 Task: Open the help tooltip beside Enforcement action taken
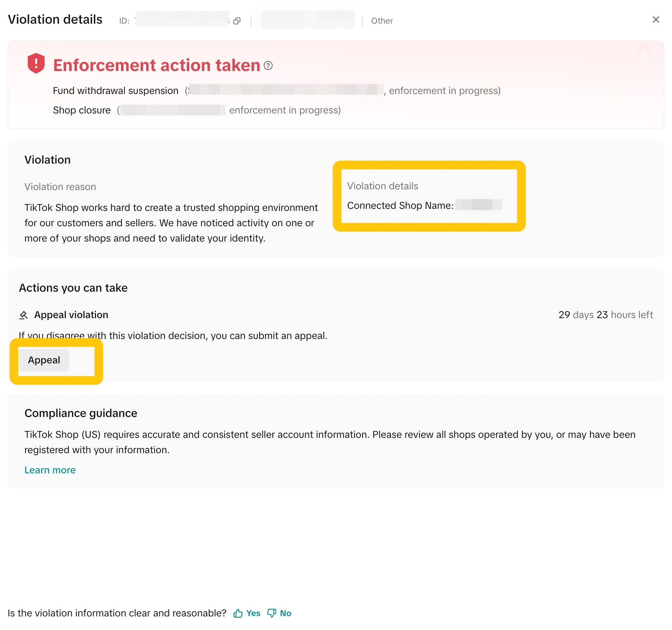pos(268,65)
